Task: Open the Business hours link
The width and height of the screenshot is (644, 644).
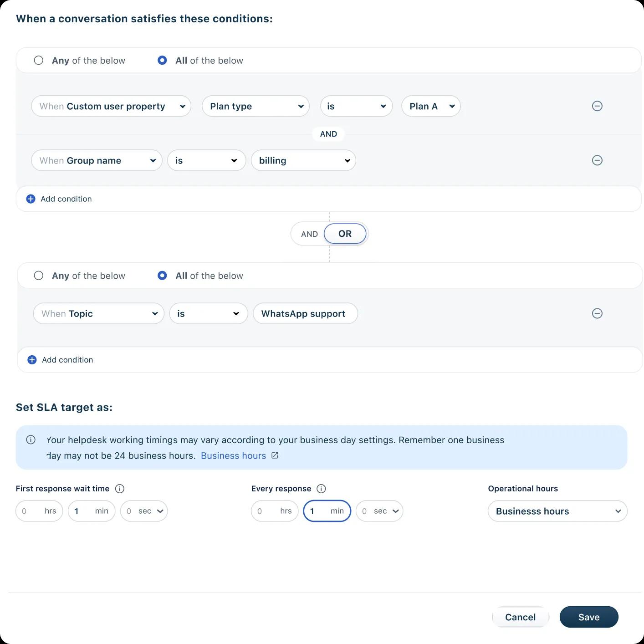Action: 233,455
